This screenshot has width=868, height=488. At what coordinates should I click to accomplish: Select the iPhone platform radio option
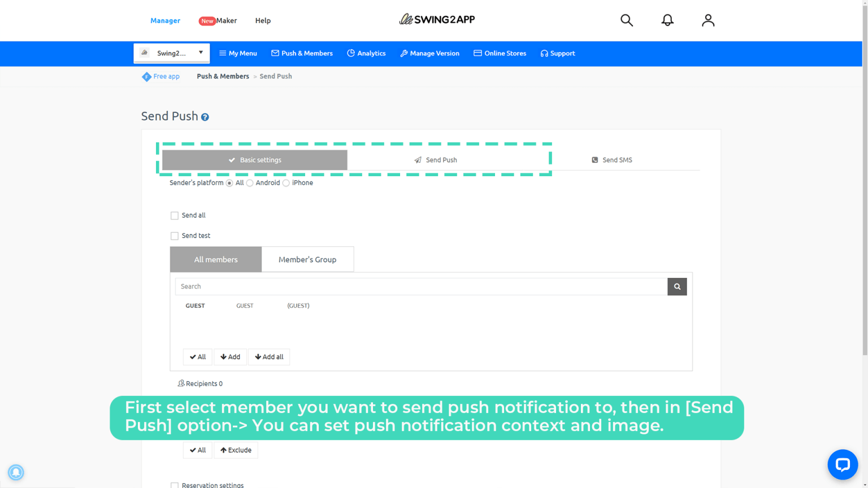pos(286,183)
